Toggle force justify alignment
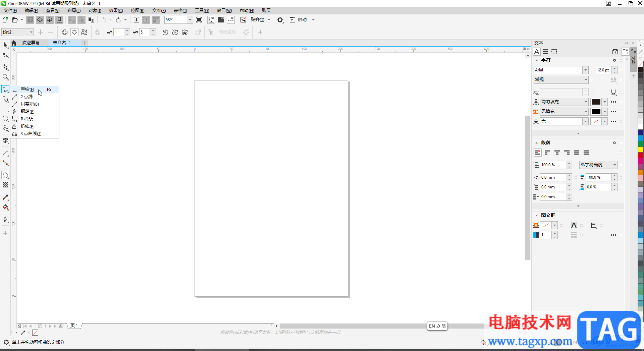Image resolution: width=644 pixels, height=351 pixels. [586, 153]
